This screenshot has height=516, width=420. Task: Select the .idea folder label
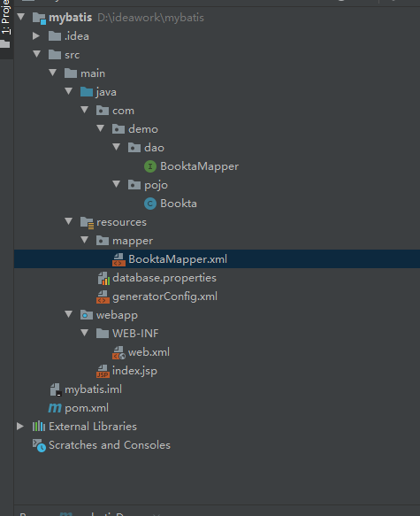pos(77,36)
